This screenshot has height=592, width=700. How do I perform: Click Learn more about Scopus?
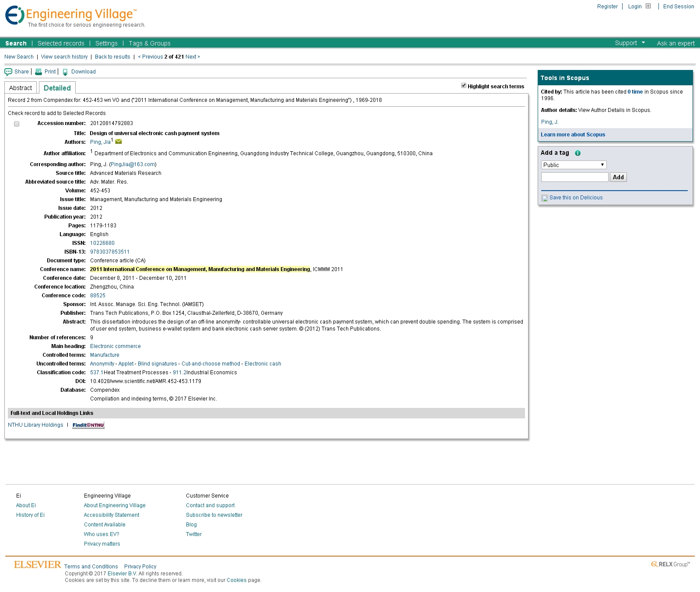(x=573, y=135)
